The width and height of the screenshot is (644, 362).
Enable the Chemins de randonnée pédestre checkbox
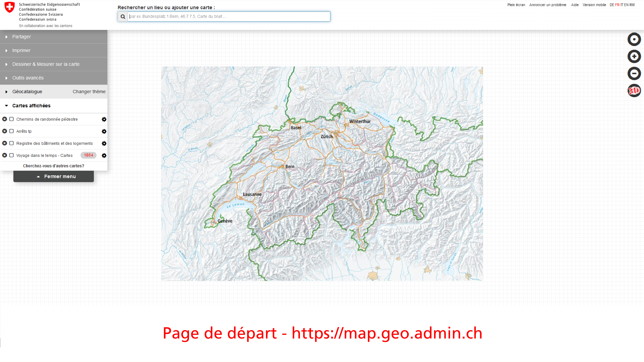(x=11, y=119)
